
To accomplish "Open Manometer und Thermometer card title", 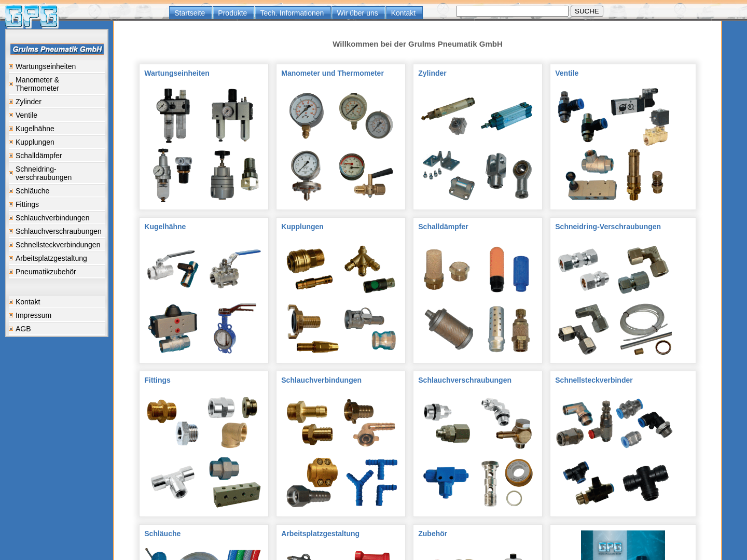I will pyautogui.click(x=333, y=73).
